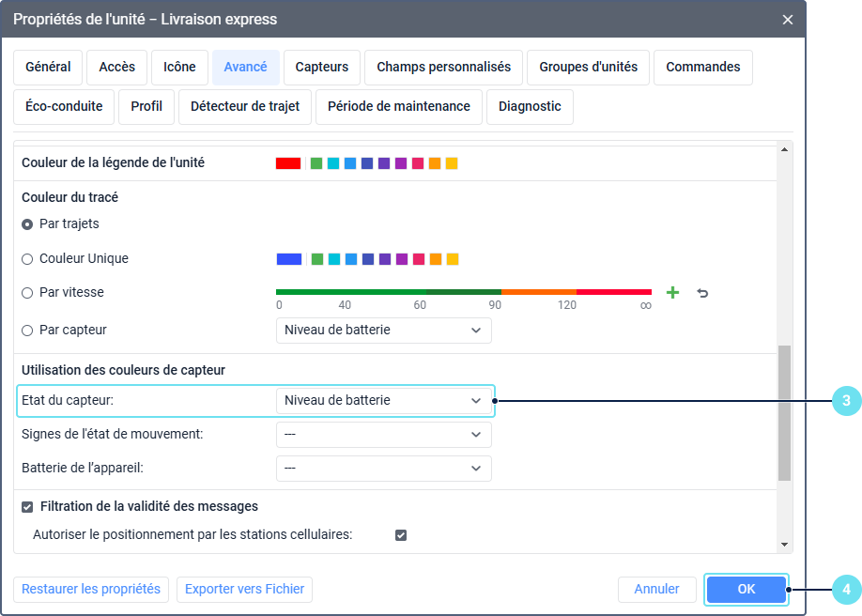Toggle 'Filtration de la validité des messages' checkbox

(27, 507)
